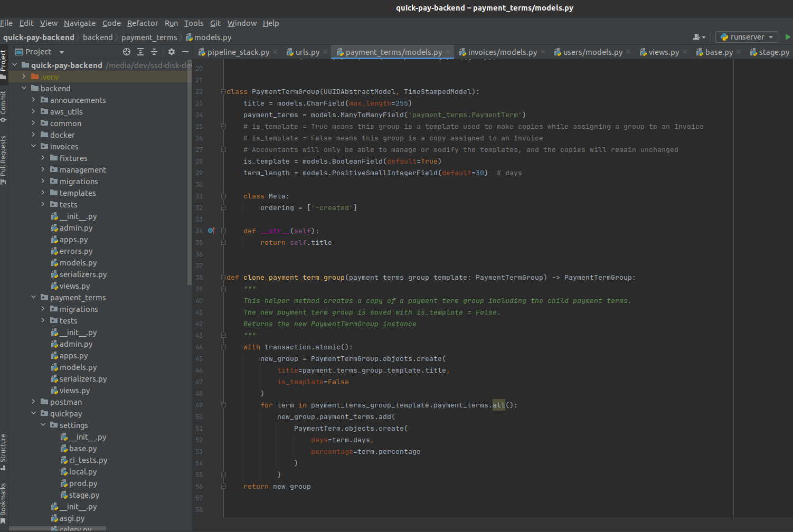Click the Expand All icon in Project panel
The width and height of the screenshot is (793, 532).
point(140,52)
